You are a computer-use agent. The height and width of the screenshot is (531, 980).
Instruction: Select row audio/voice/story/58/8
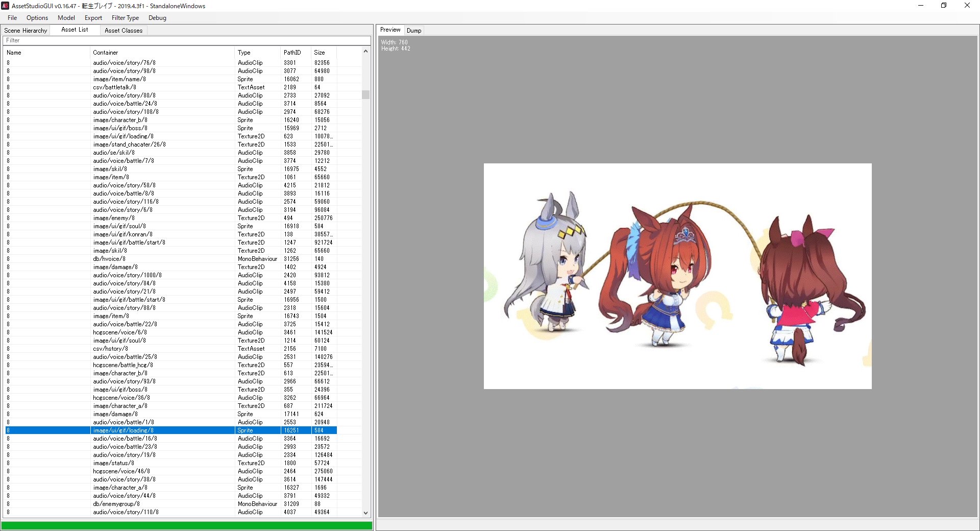pos(171,185)
